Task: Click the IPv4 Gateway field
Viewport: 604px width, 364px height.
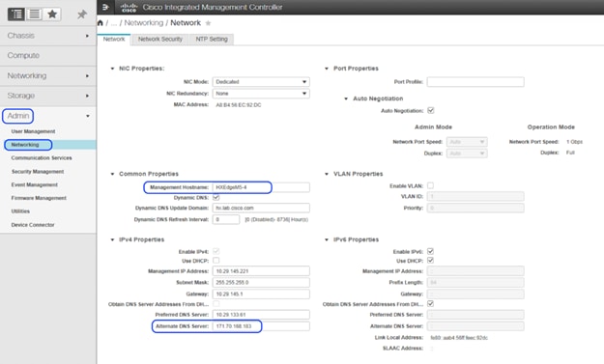Action: [261, 294]
